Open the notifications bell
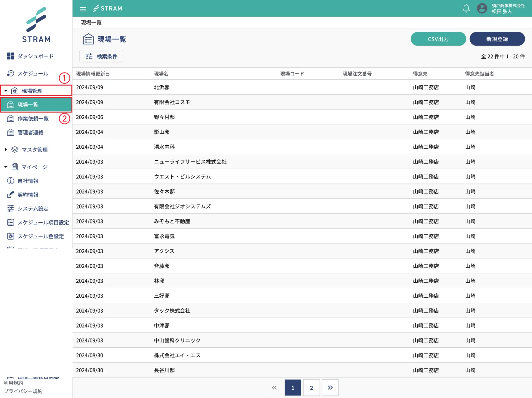Screen dimensions: 532x398 coord(466,9)
